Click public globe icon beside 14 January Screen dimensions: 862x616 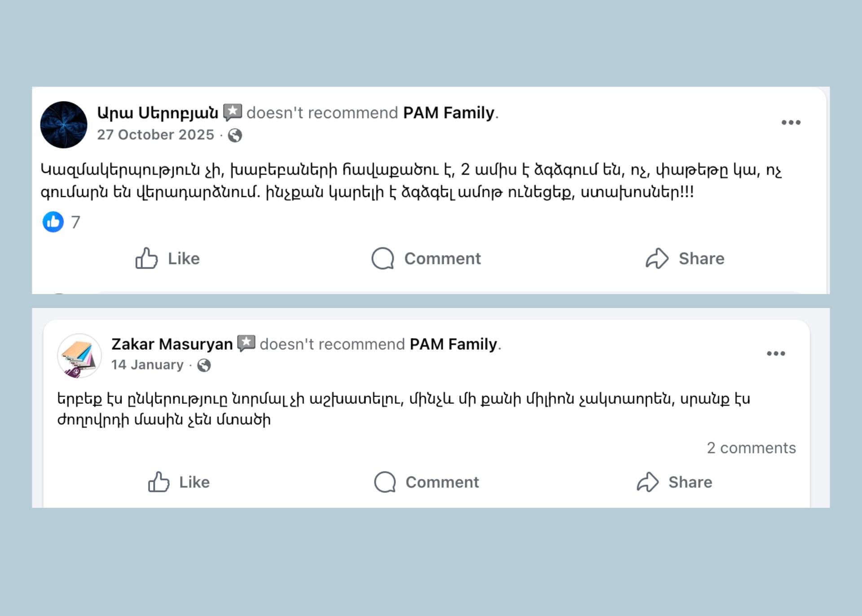(x=204, y=365)
